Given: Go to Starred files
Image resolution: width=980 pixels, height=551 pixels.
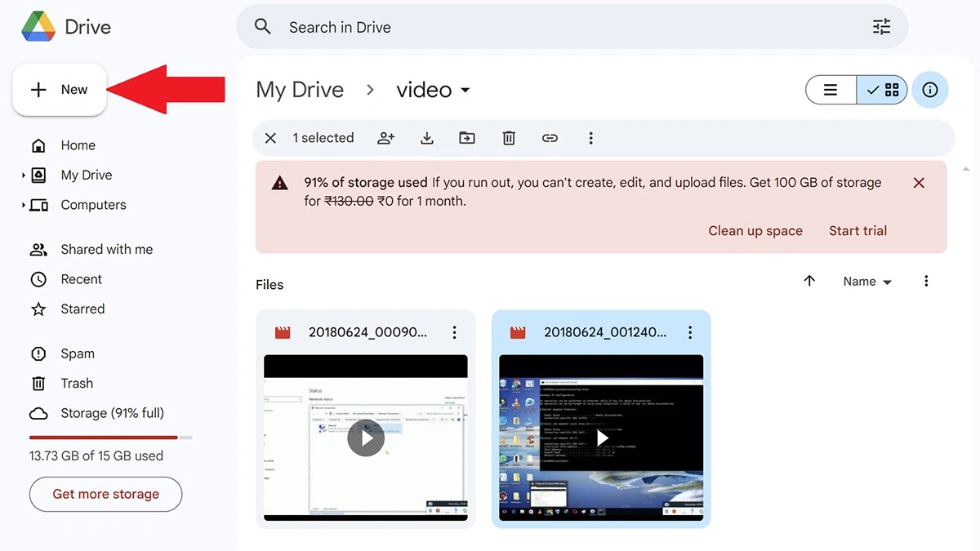Looking at the screenshot, I should point(82,309).
